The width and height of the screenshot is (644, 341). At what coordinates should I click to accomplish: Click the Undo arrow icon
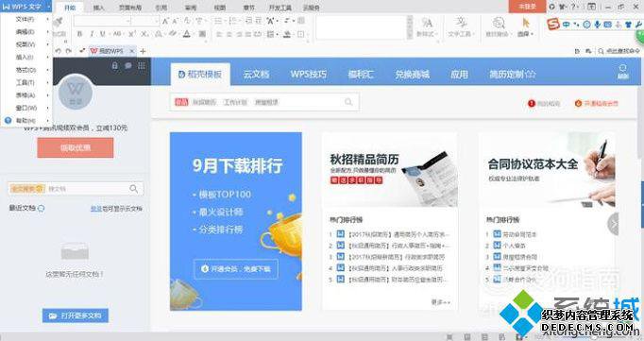58,51
